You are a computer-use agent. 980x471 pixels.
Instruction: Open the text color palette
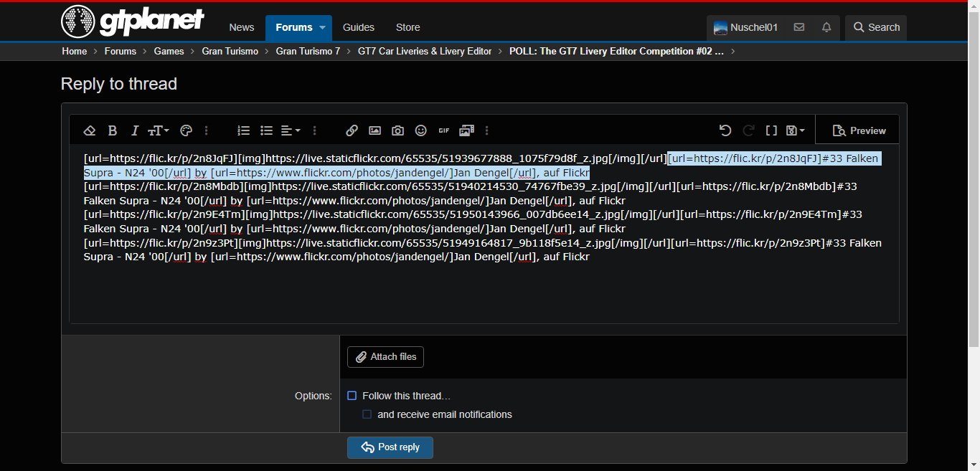click(x=187, y=130)
